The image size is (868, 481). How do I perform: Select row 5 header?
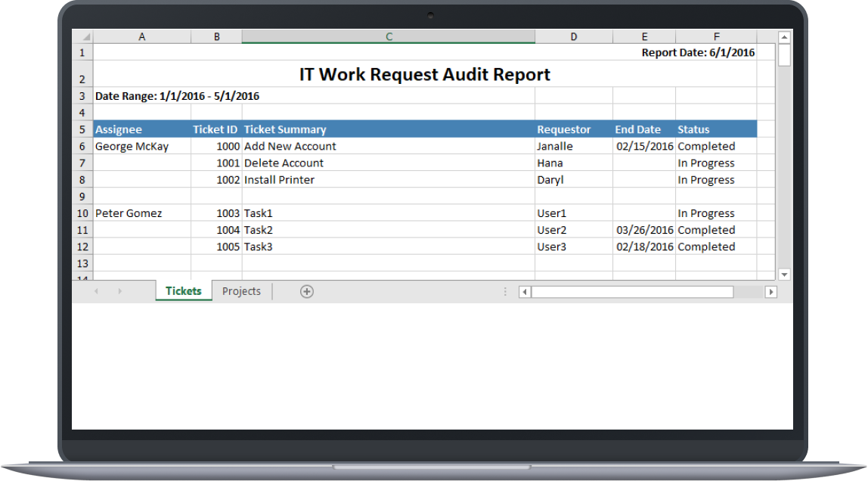coord(82,129)
